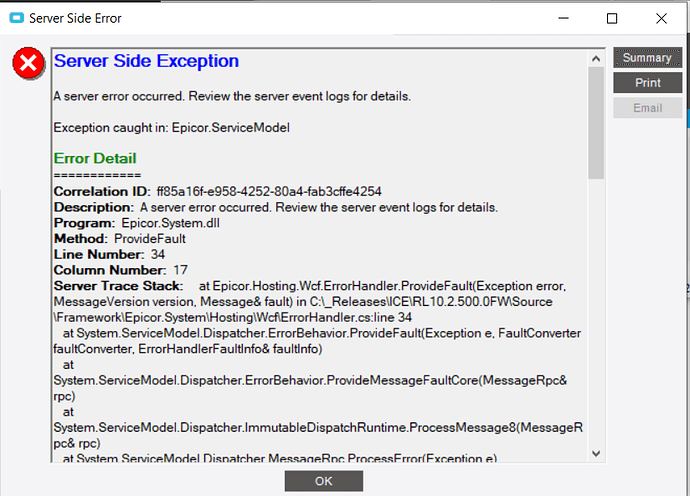
Task: Switch to the Summary view
Action: [647, 58]
